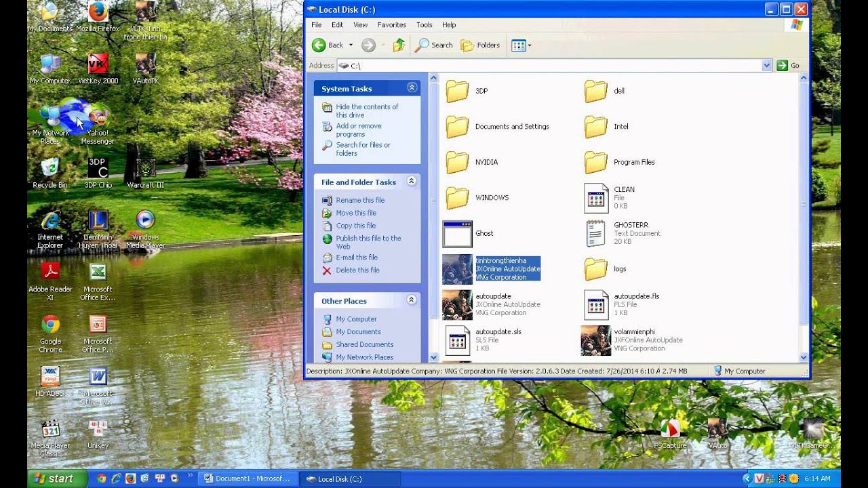Select the volammienphi file icon
Screen dimensions: 868x488
coord(595,340)
